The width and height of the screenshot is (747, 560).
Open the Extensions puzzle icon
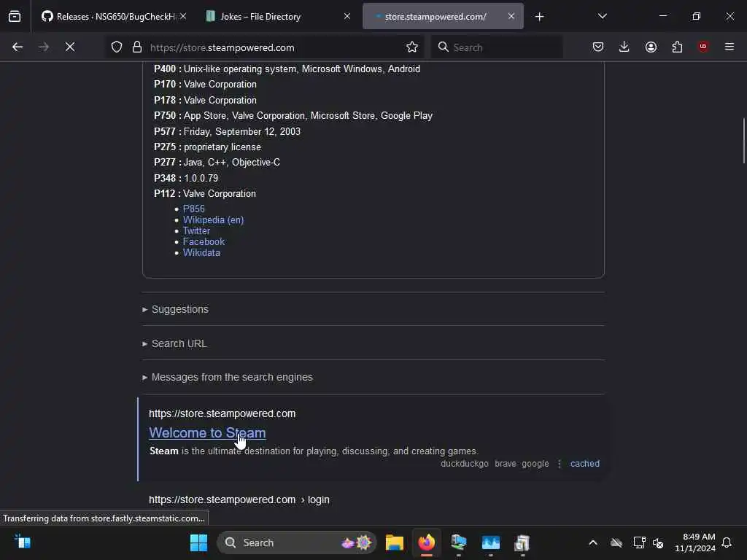click(677, 47)
